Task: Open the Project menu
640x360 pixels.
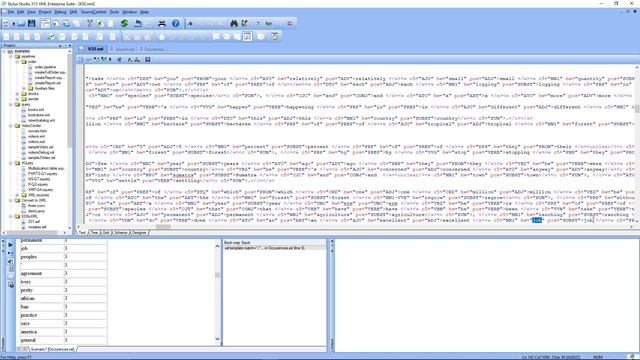Action: click(45, 12)
